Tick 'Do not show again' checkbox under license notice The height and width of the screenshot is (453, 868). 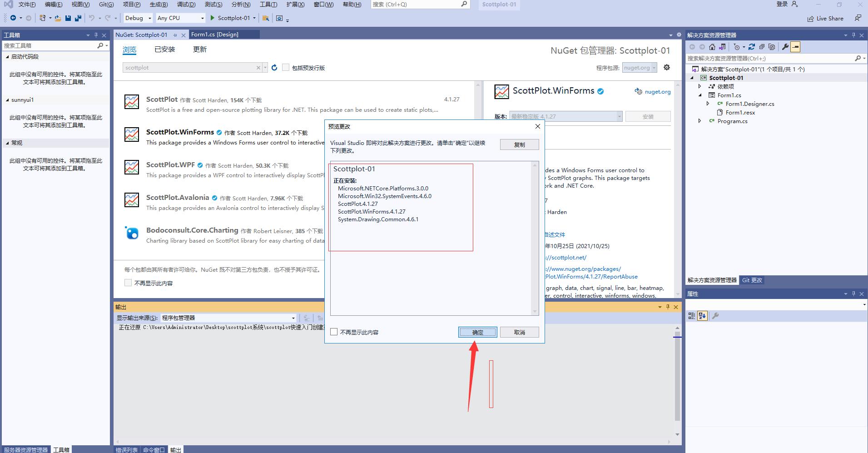click(128, 283)
